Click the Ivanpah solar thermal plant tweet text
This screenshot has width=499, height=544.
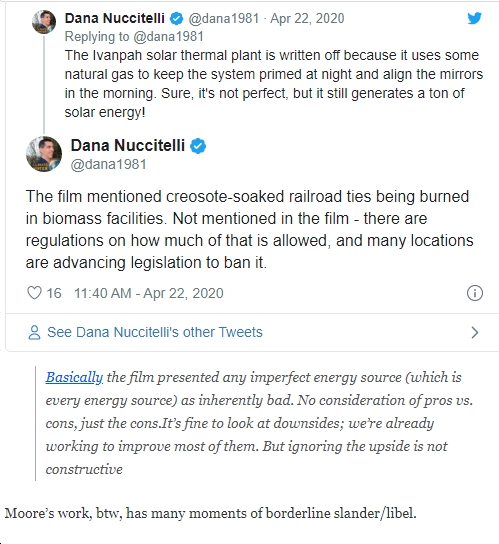(x=274, y=84)
